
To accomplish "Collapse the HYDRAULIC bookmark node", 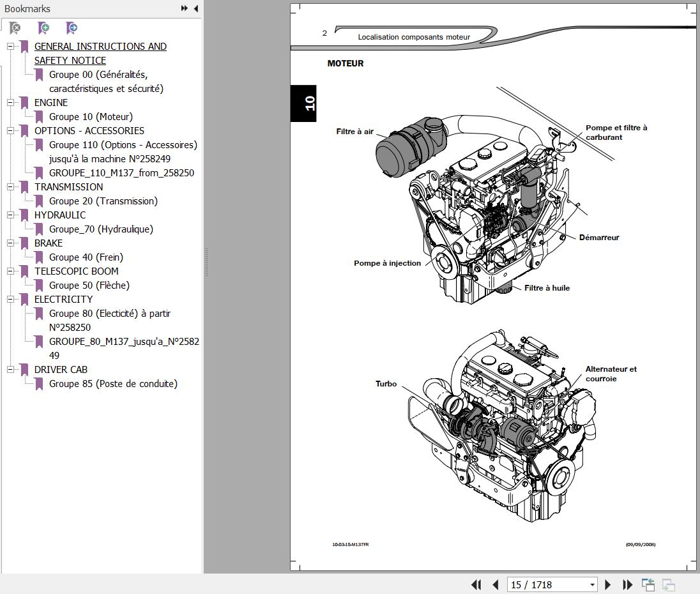I will (x=10, y=215).
